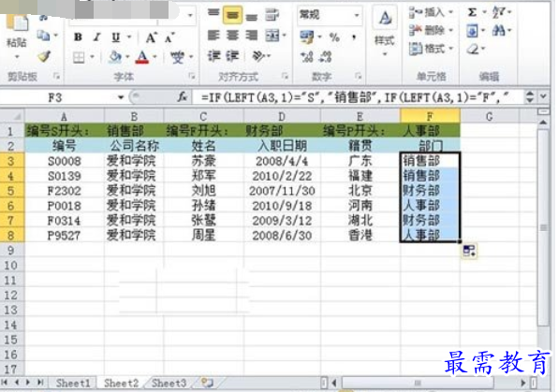Click the Copy icon
Viewport: 558px width, 392px height.
(43, 36)
